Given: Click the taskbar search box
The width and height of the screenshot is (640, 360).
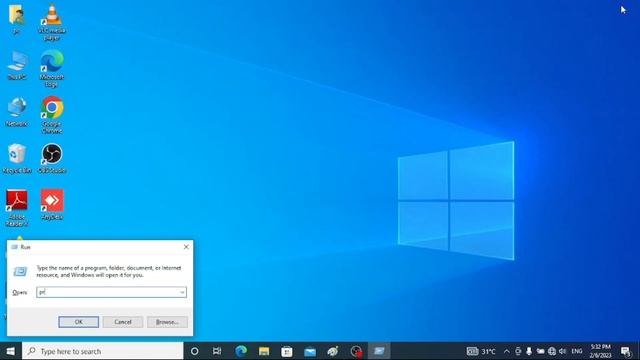Looking at the screenshot, I should click(103, 351).
